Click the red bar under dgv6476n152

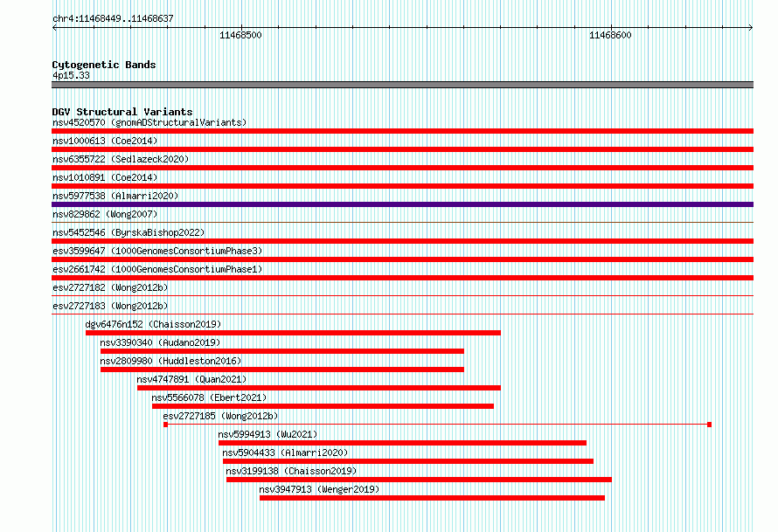click(x=293, y=333)
